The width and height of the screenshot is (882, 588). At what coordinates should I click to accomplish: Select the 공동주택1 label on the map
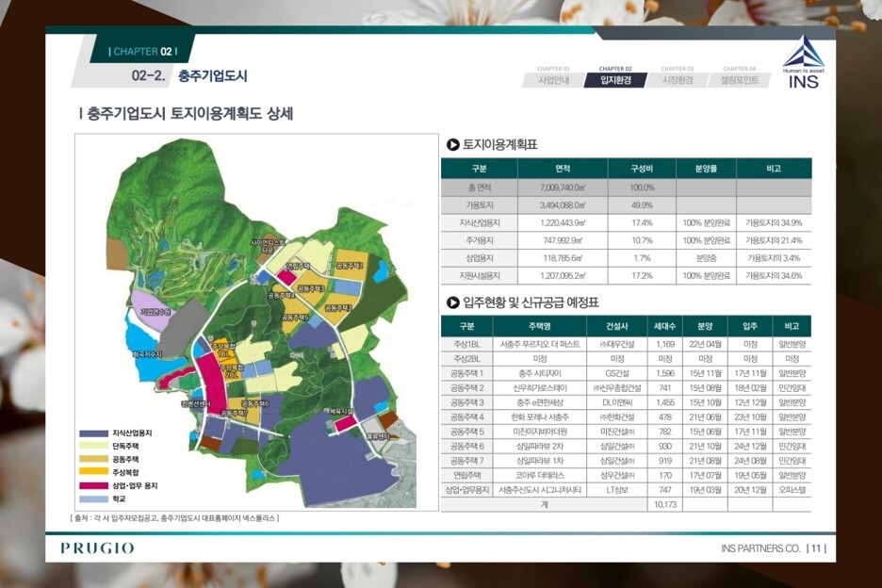pos(350,266)
